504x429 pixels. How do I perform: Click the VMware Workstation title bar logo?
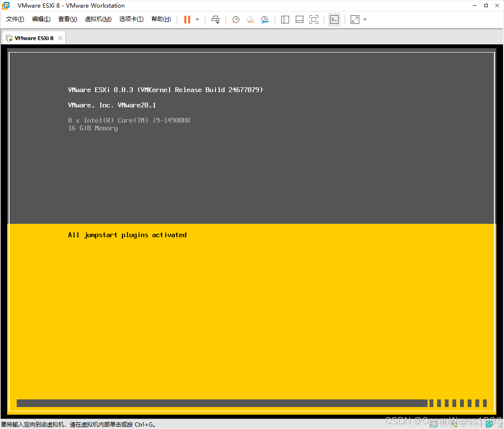[x=6, y=5]
